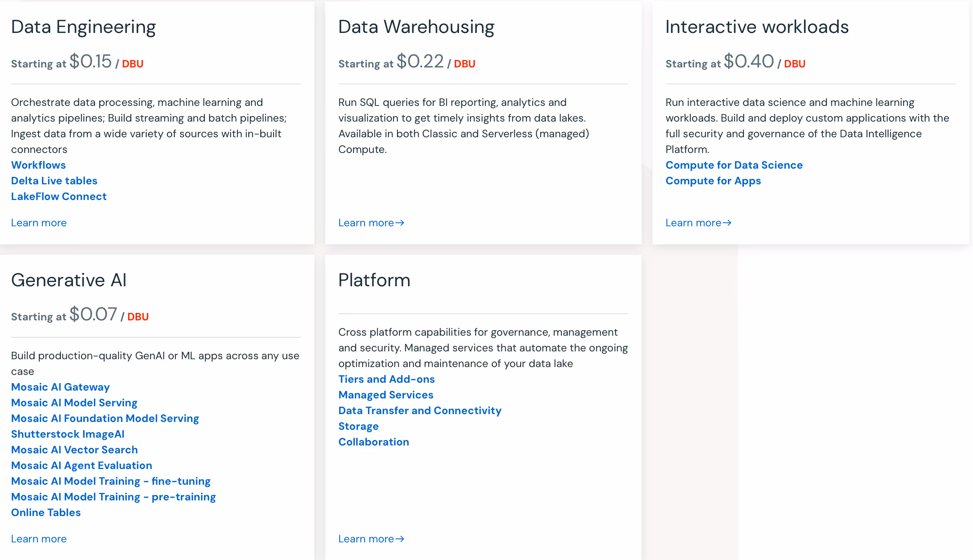Viewport: 973px width, 560px height.
Task: Click the red DBU label in Interactive workloads
Action: (x=795, y=64)
